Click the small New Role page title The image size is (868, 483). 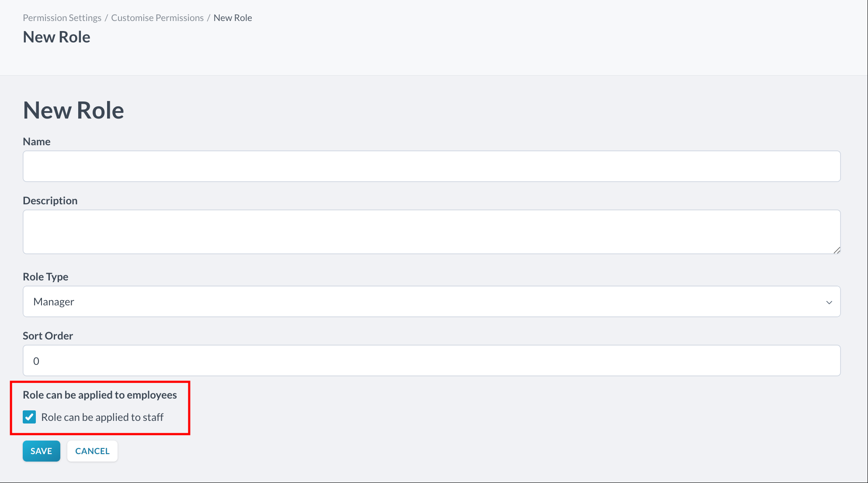[x=56, y=37]
